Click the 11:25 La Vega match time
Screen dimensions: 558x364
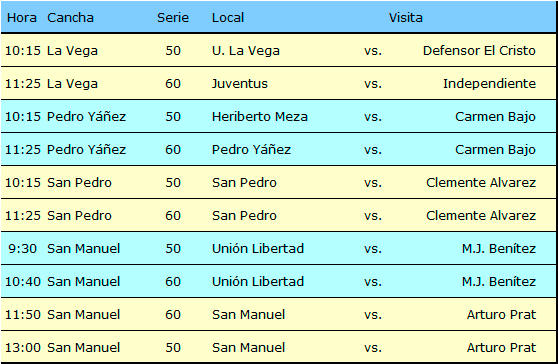pos(23,84)
